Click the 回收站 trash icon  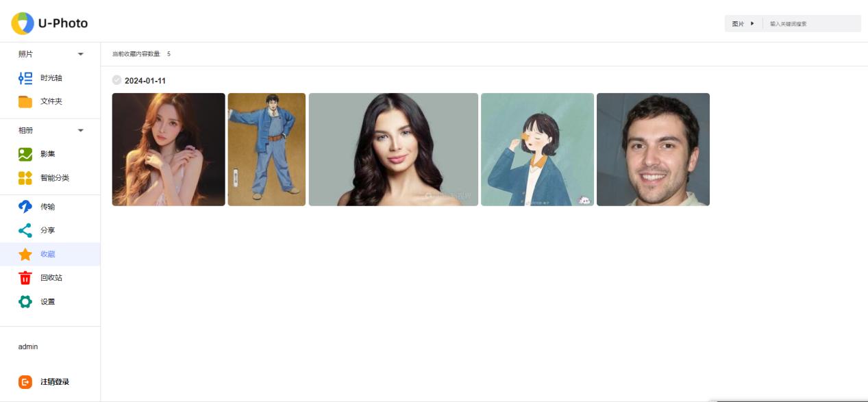pyautogui.click(x=25, y=278)
